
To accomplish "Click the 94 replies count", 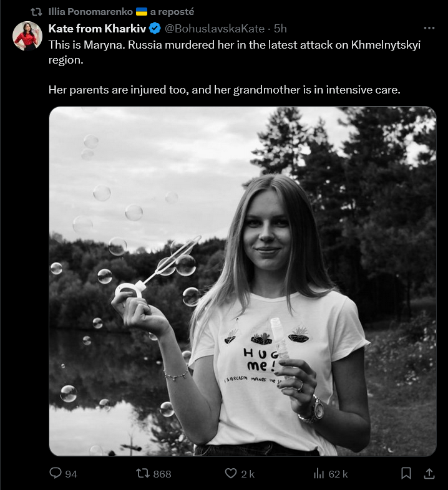I will [71, 474].
